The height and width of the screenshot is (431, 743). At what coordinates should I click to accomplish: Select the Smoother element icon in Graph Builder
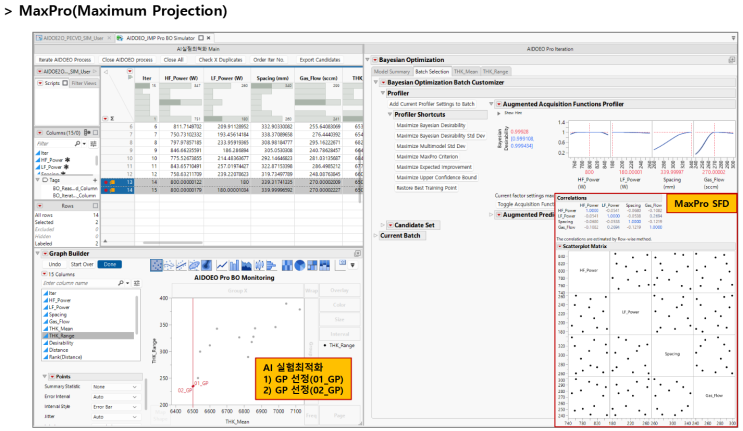click(x=169, y=265)
